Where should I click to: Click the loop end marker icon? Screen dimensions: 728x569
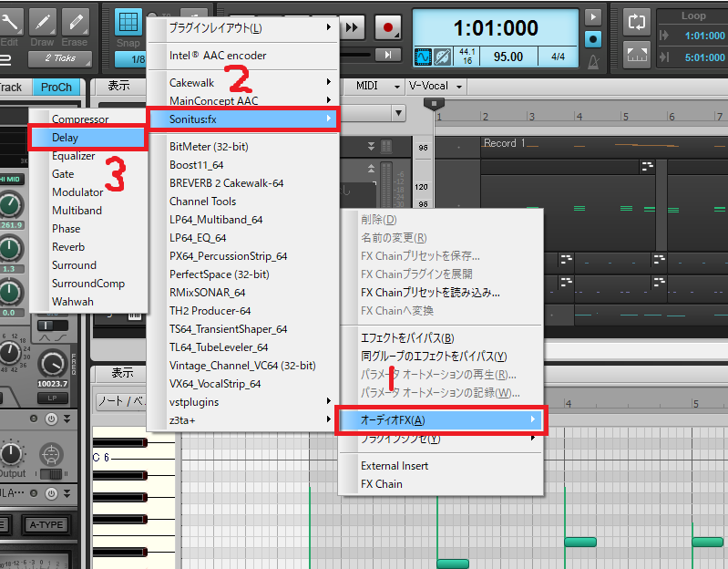point(664,57)
